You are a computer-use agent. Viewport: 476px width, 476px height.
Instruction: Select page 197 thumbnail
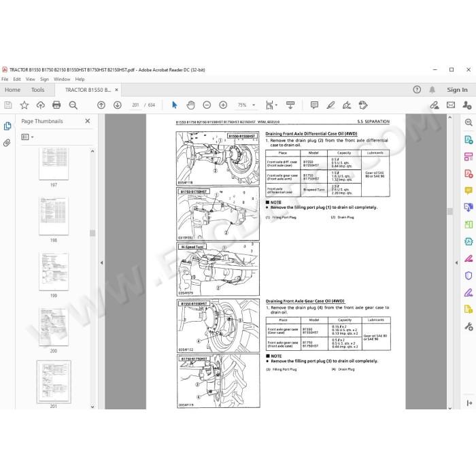(54, 164)
